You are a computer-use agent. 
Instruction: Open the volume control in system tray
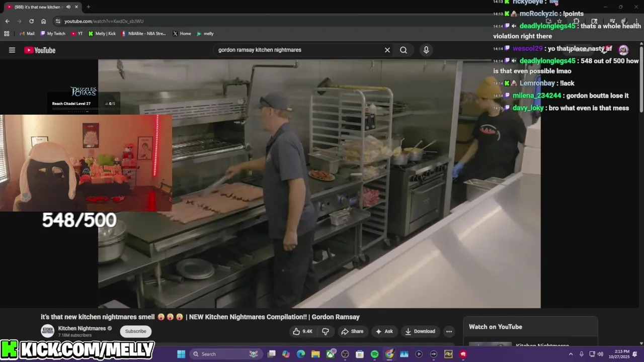pos(600,354)
